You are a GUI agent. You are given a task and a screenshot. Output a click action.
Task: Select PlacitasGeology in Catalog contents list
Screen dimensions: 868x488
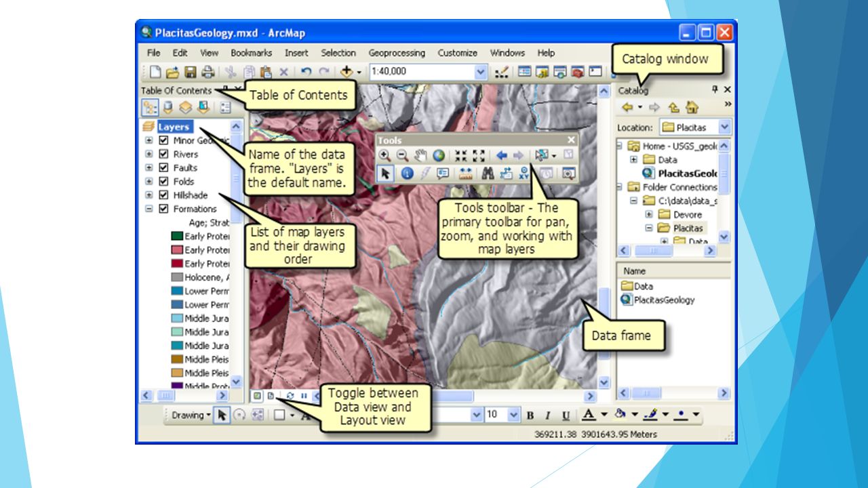tap(658, 300)
